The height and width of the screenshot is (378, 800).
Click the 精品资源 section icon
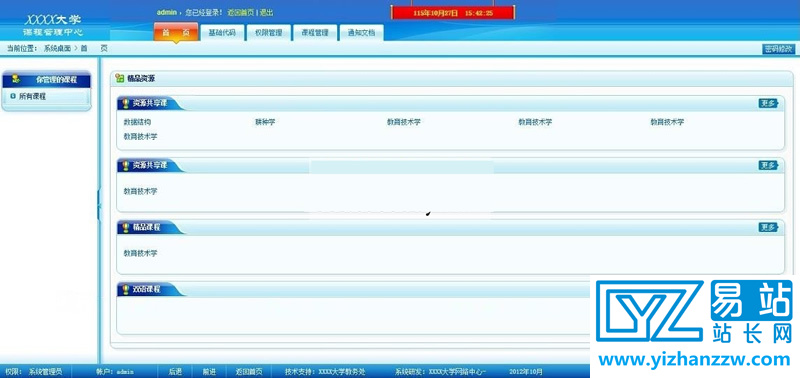120,79
